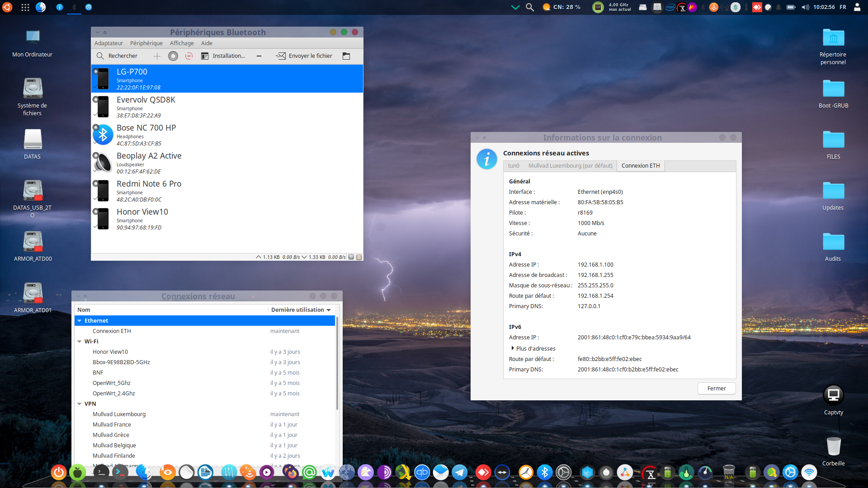Collapse the Wi-Fi connections group

point(80,342)
